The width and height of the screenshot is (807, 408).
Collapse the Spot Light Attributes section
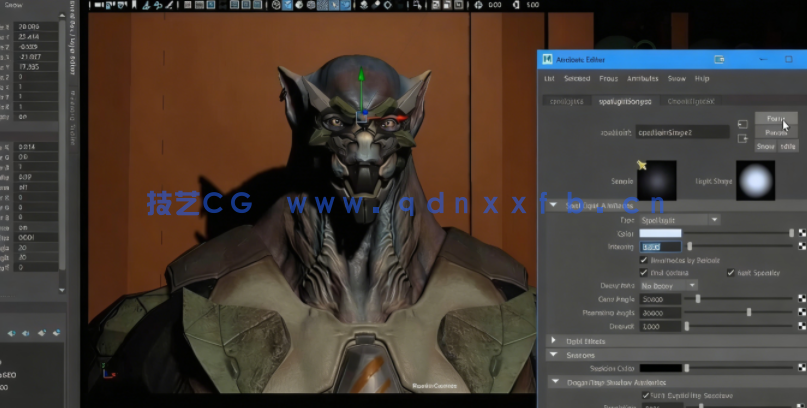tap(554, 205)
